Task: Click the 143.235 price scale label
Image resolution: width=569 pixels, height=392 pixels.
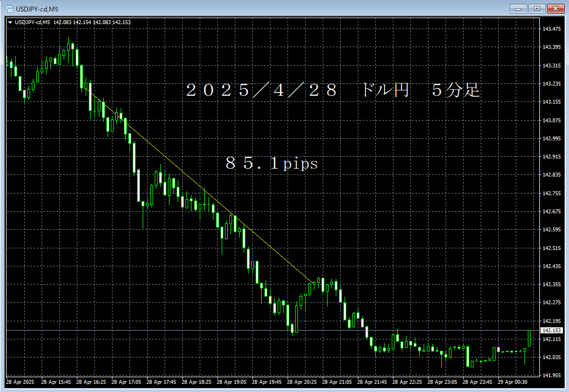Action: pyautogui.click(x=551, y=84)
